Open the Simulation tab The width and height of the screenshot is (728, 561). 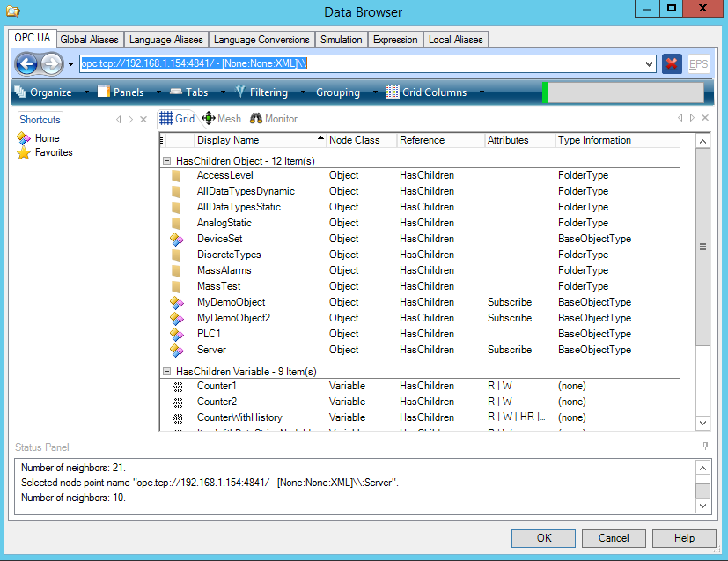[x=341, y=40]
